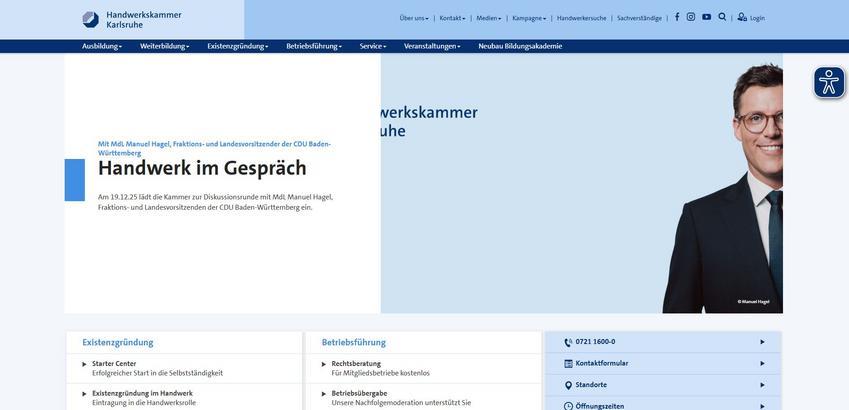Open the Ausbildung menu
The image size is (849, 410).
click(x=102, y=46)
